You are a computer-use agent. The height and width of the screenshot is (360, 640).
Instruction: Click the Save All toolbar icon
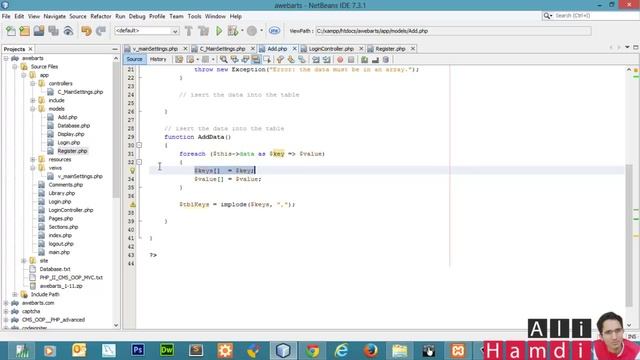(53, 31)
